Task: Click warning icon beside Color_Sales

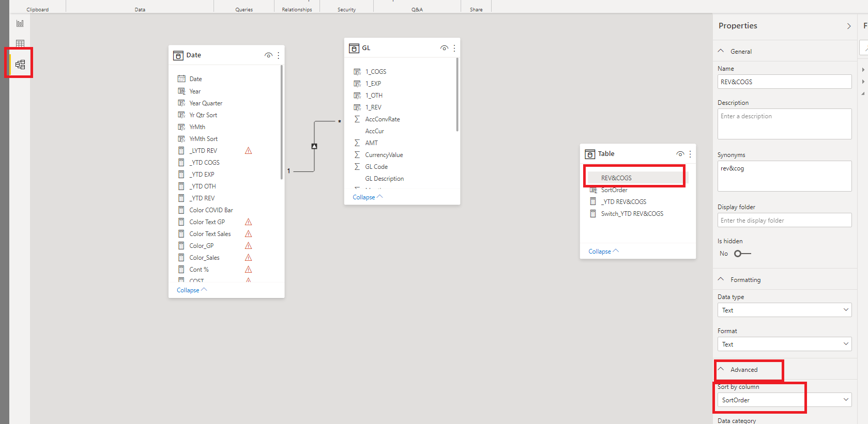Action: pyautogui.click(x=248, y=258)
